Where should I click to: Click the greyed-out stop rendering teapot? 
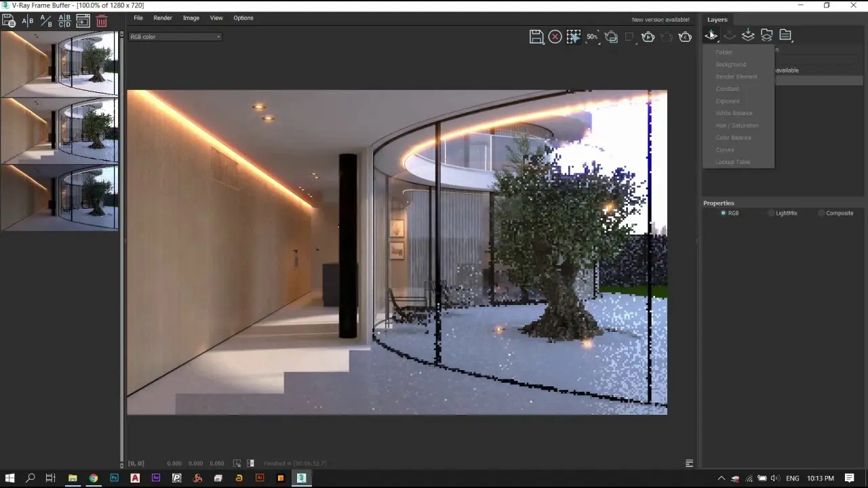[667, 37]
